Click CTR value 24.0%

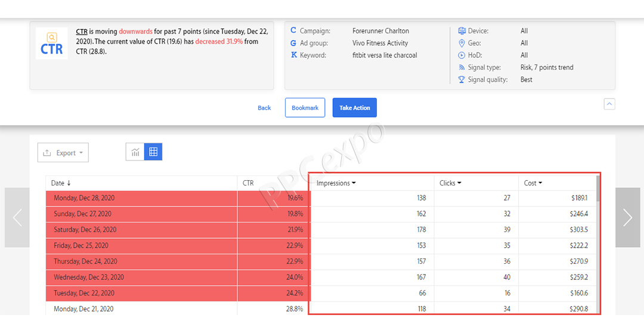295,277
